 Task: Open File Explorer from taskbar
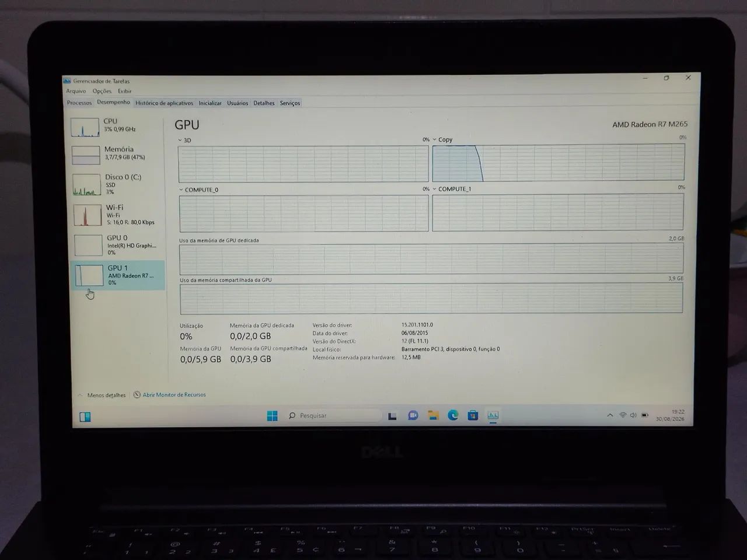coord(433,415)
